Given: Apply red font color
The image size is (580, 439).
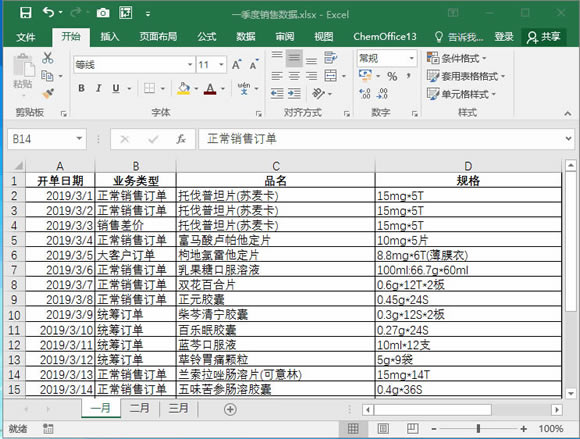Looking at the screenshot, I should [210, 88].
